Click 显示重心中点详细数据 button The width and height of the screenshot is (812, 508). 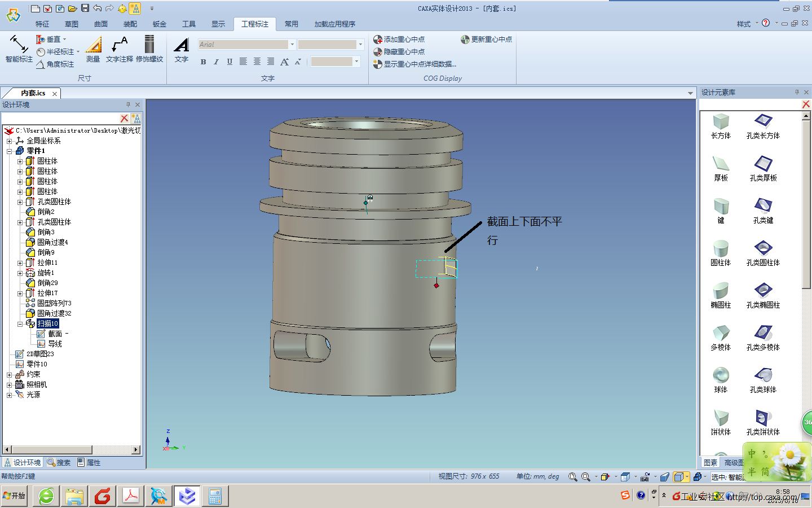(x=414, y=64)
